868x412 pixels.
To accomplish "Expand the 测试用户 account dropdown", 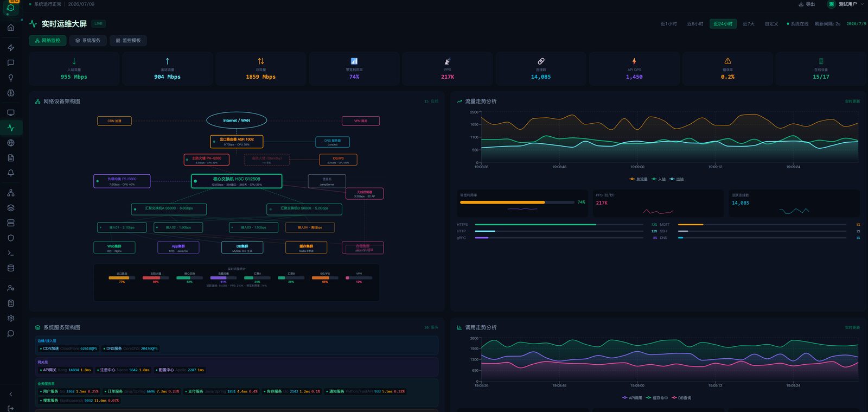I will pos(846,4).
